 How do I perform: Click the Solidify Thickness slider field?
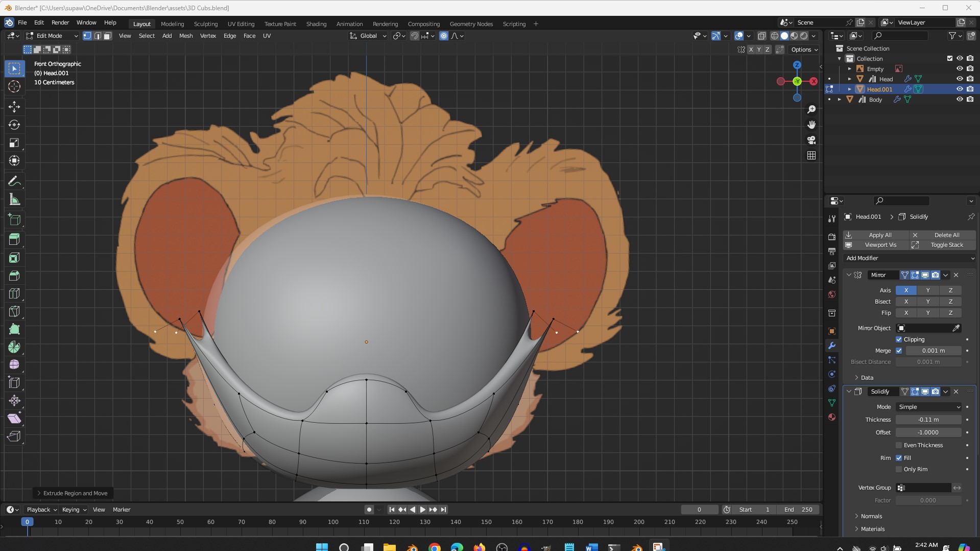tap(928, 420)
